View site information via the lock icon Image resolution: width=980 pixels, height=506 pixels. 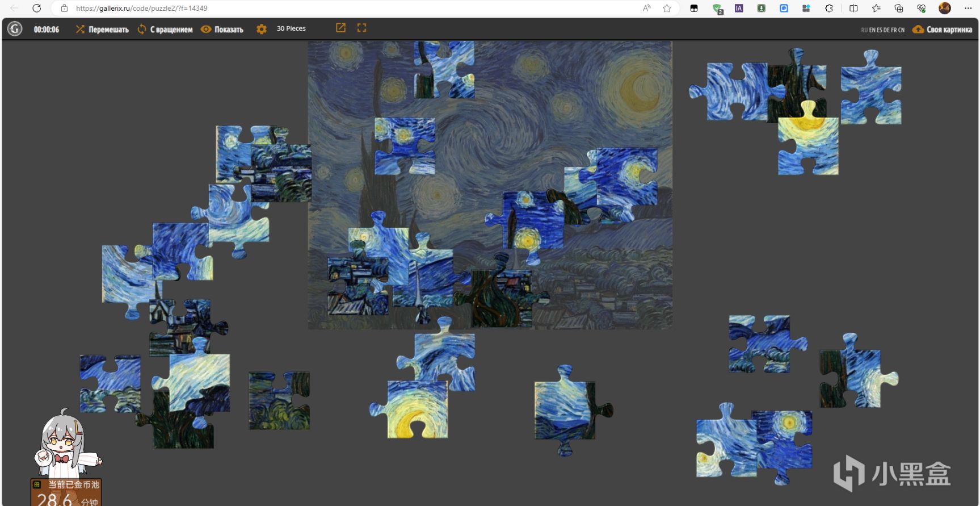(64, 8)
